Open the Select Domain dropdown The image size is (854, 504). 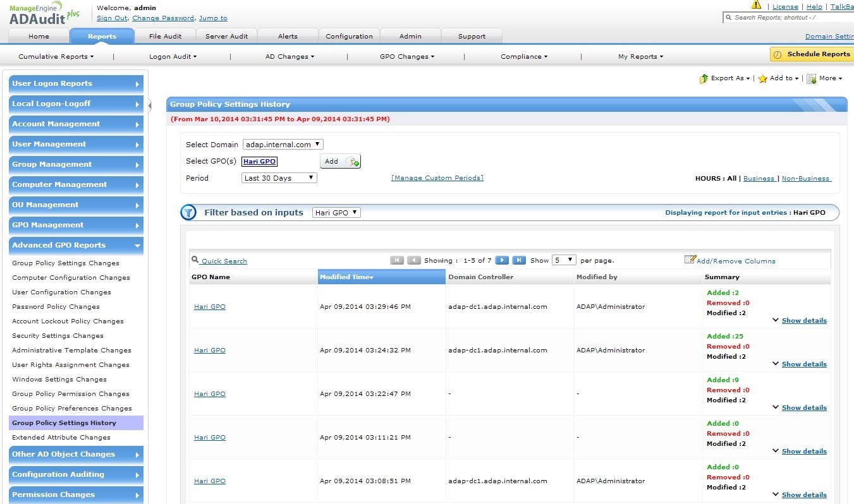pyautogui.click(x=283, y=145)
